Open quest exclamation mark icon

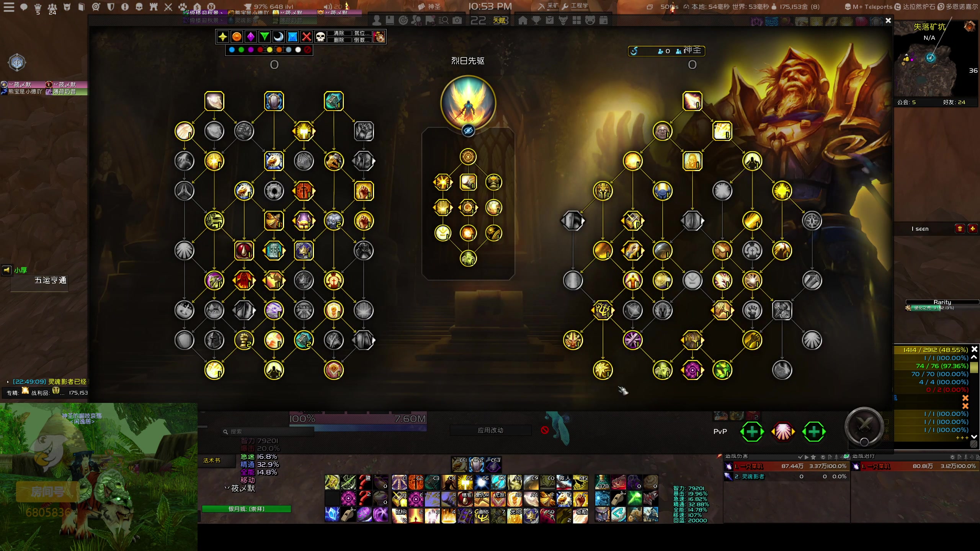(x=125, y=7)
